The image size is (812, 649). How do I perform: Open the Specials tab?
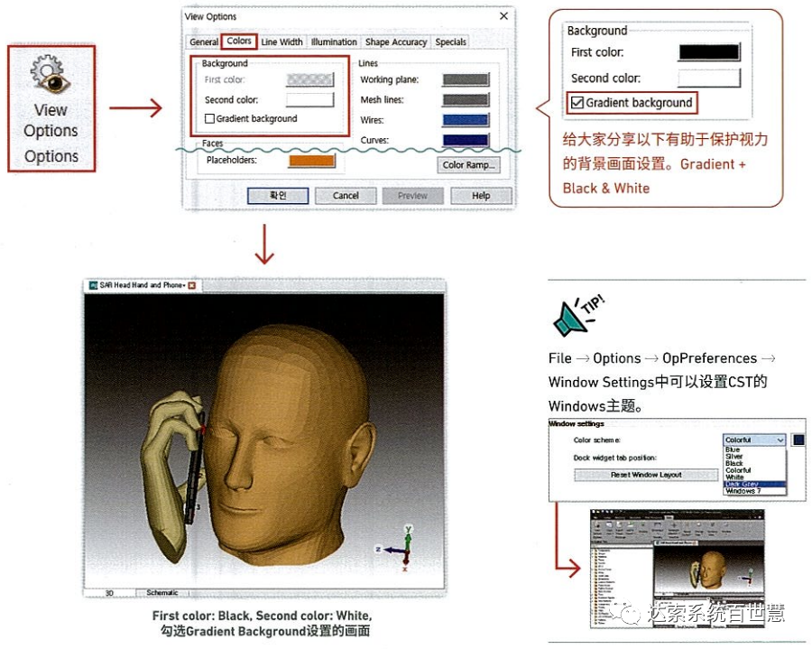click(x=450, y=42)
